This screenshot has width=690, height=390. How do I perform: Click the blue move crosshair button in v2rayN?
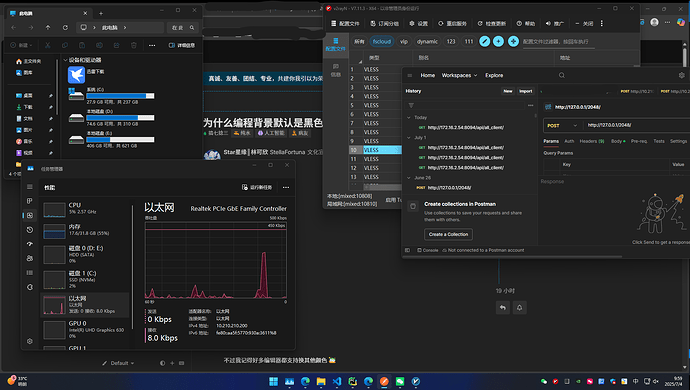click(513, 41)
